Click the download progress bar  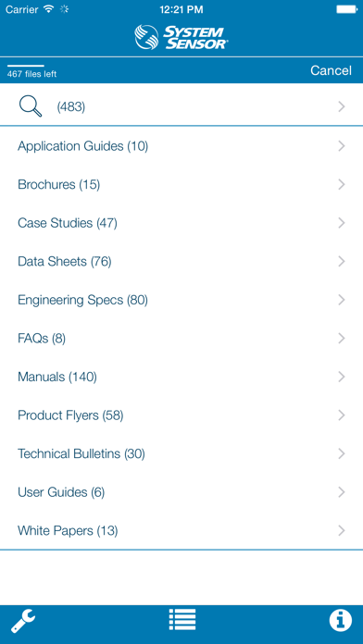pos(26,66)
